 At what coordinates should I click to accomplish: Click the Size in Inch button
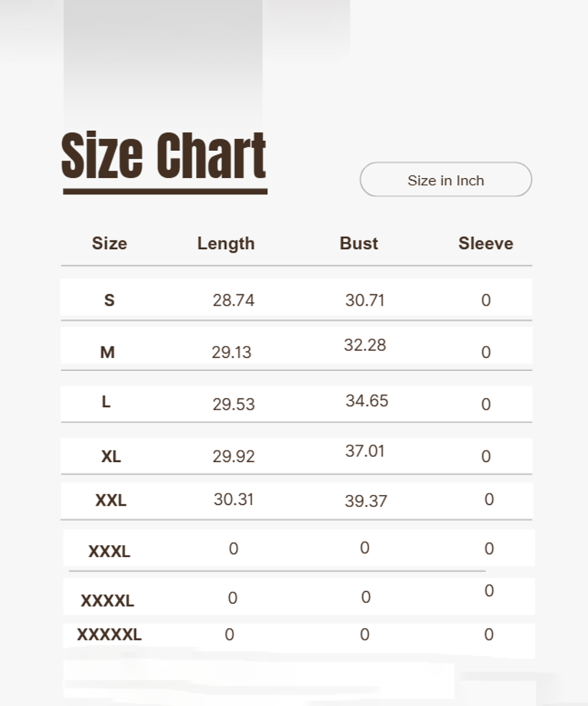click(446, 179)
